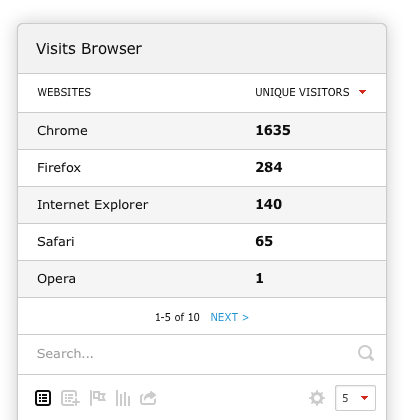Switch to the table with more metrics icon
Screen dimensions: 405x420
(x=70, y=398)
